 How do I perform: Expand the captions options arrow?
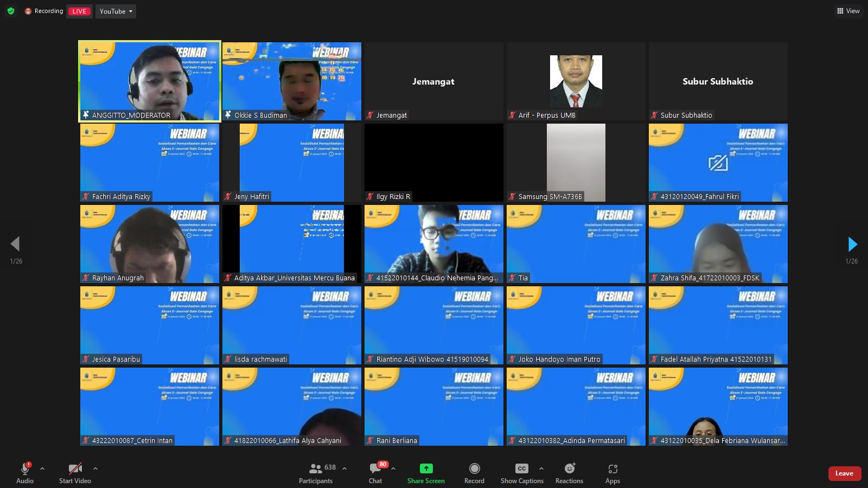click(541, 468)
